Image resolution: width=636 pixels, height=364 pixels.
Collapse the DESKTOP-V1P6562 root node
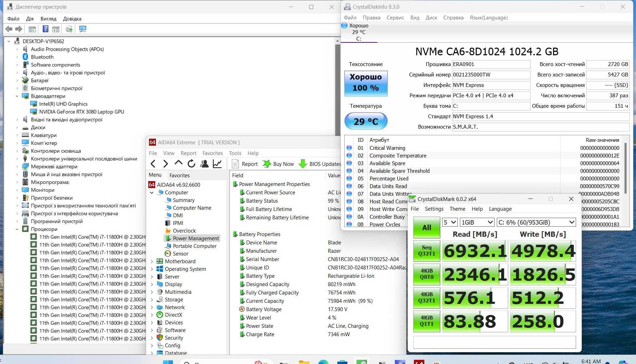click(9, 41)
